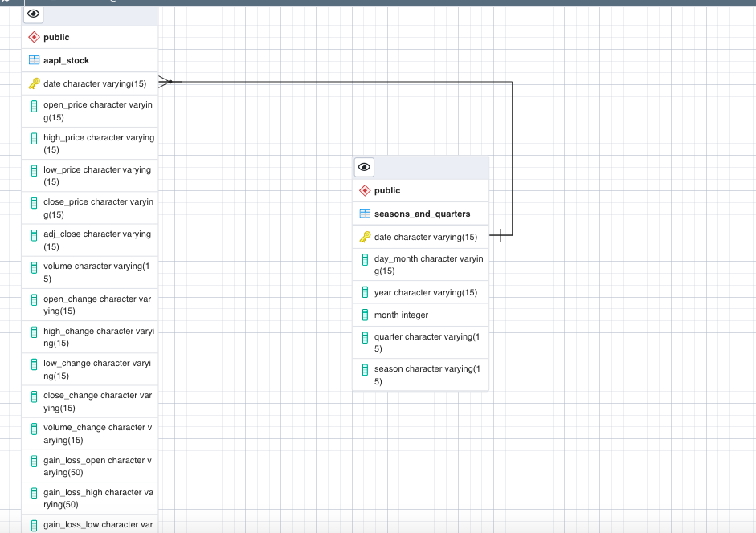Select the adj_close column row
This screenshot has height=533, width=756.
(97, 240)
